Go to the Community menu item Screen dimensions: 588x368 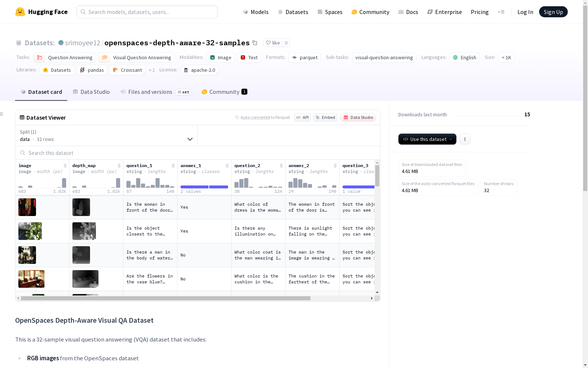370,12
